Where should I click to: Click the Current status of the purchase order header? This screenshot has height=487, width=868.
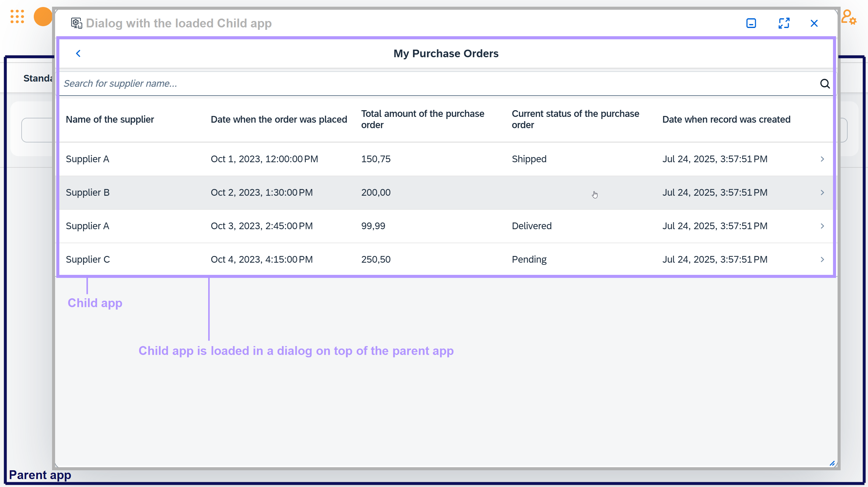pyautogui.click(x=575, y=119)
